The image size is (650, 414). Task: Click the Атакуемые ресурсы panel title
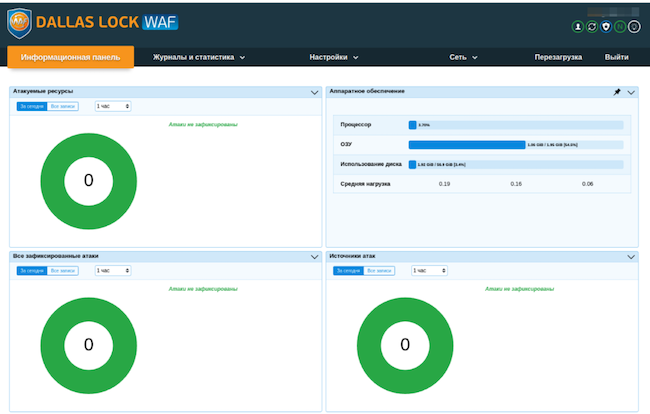point(43,91)
